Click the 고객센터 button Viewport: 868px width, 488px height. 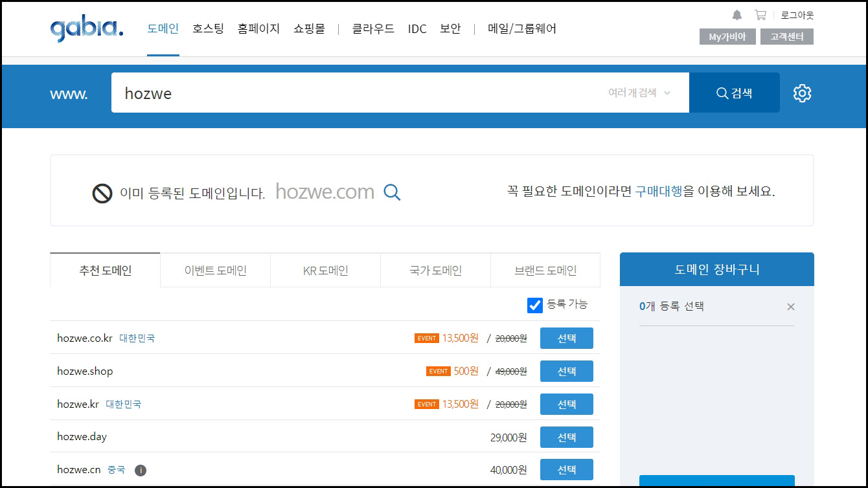[787, 37]
